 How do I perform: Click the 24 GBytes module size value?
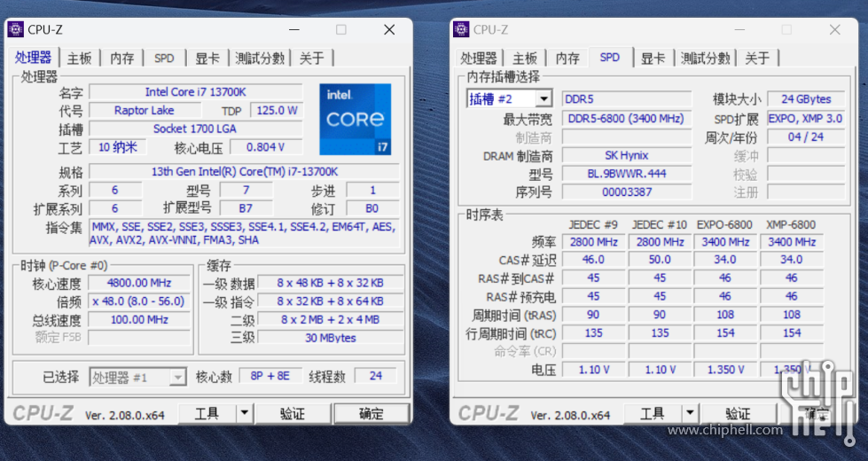806,99
